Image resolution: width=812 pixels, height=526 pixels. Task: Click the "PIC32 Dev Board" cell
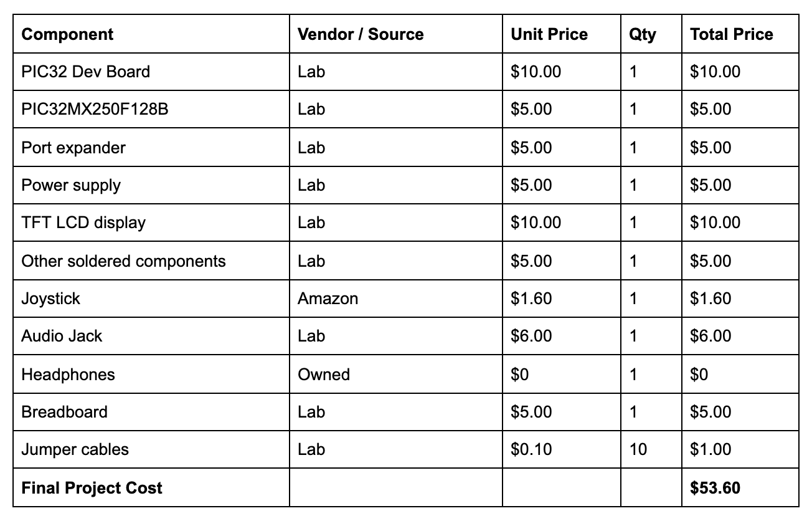[x=85, y=72]
